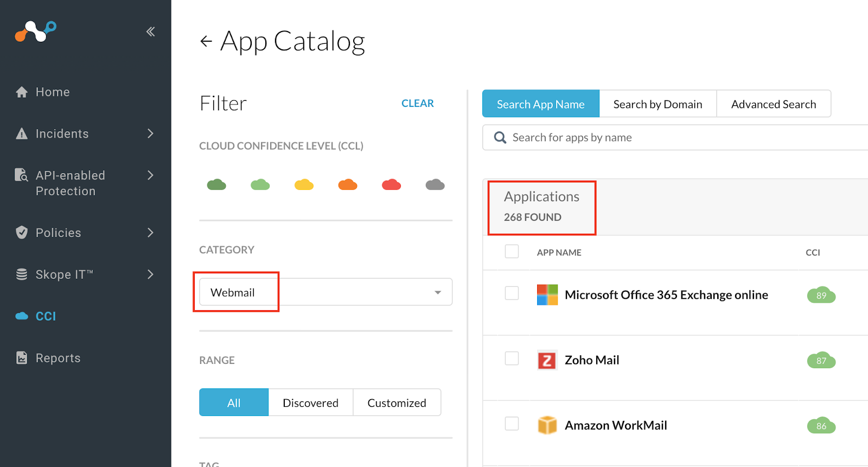The width and height of the screenshot is (868, 467).
Task: Click the CCI cloud icon in sidebar
Action: [x=22, y=316]
